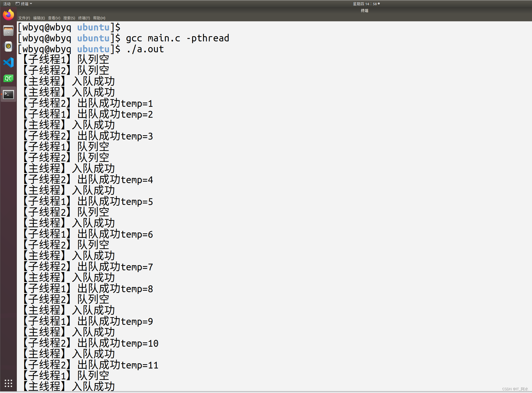Launch Qt Creator from the dock
The height and width of the screenshot is (393, 532).
click(8, 78)
